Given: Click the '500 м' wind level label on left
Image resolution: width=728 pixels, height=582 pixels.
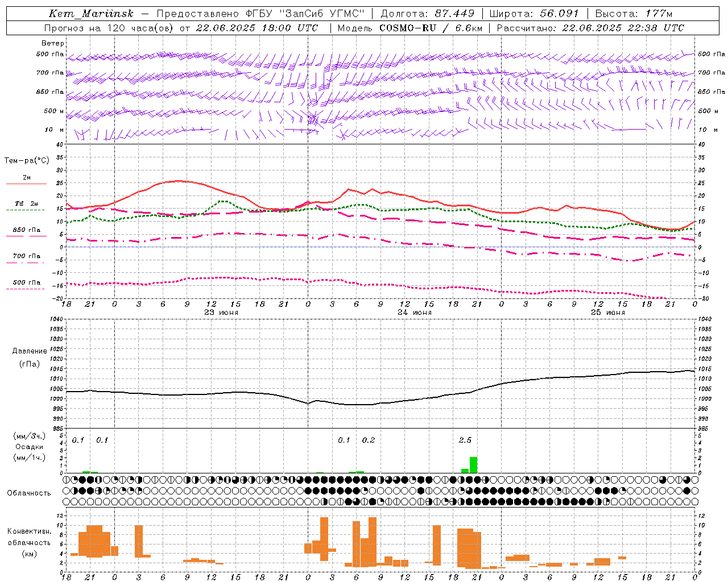Looking at the screenshot, I should click(55, 111).
